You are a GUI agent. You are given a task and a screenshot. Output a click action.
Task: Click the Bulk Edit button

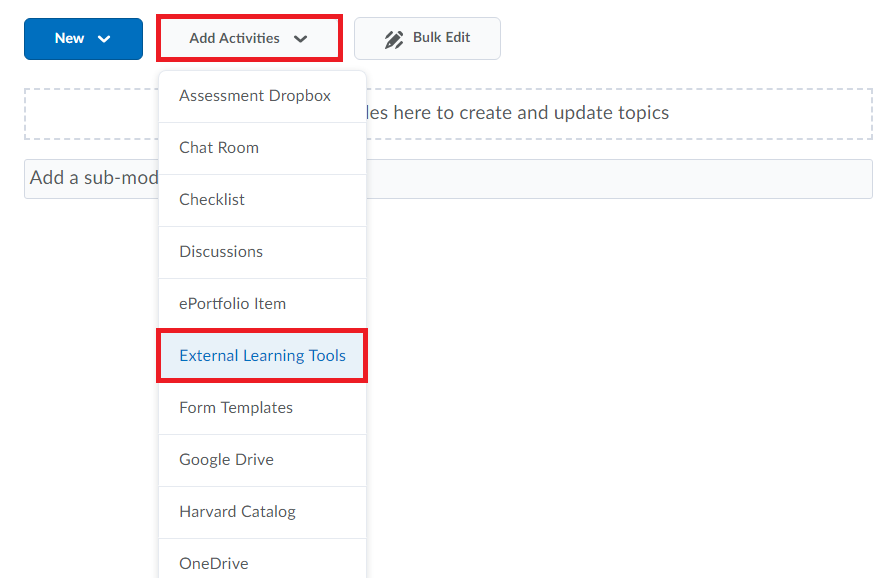(427, 38)
